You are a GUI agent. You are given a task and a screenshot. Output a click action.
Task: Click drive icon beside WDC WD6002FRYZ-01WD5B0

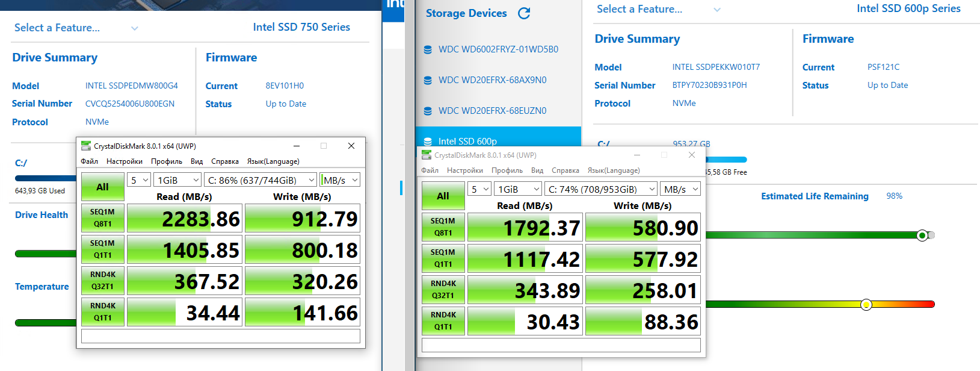428,49
